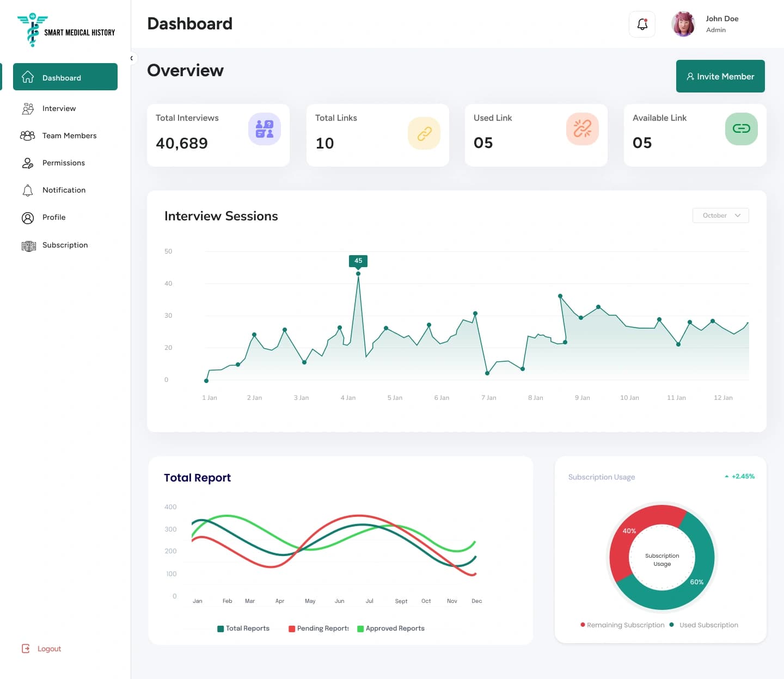Go to Team Members page
Viewport: 784px width, 679px height.
[x=69, y=135]
